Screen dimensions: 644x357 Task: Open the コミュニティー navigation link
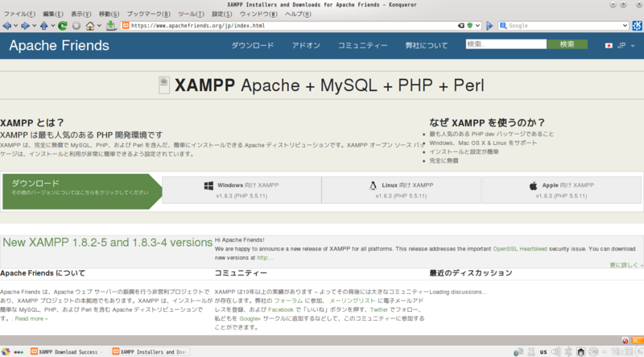pos(363,46)
